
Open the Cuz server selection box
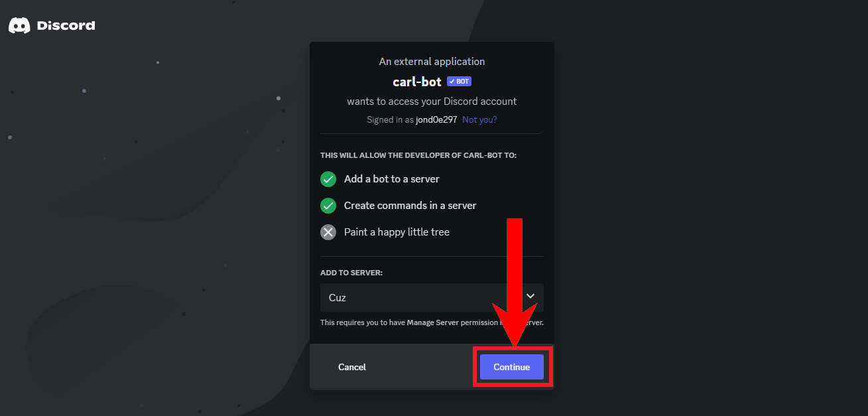(x=411, y=297)
